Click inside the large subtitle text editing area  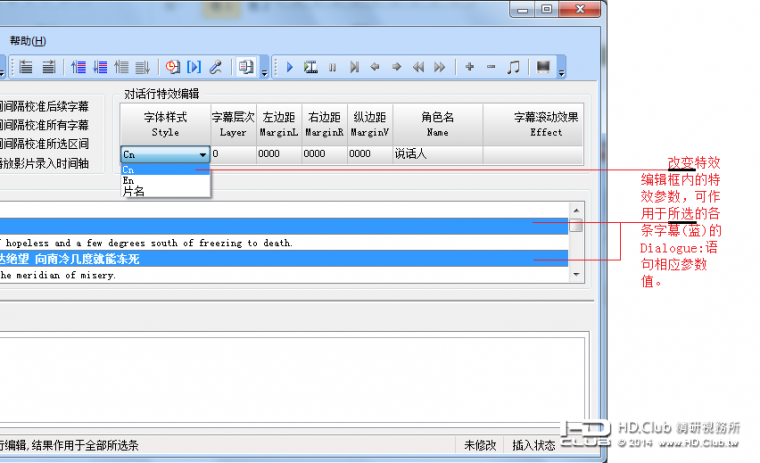point(291,381)
